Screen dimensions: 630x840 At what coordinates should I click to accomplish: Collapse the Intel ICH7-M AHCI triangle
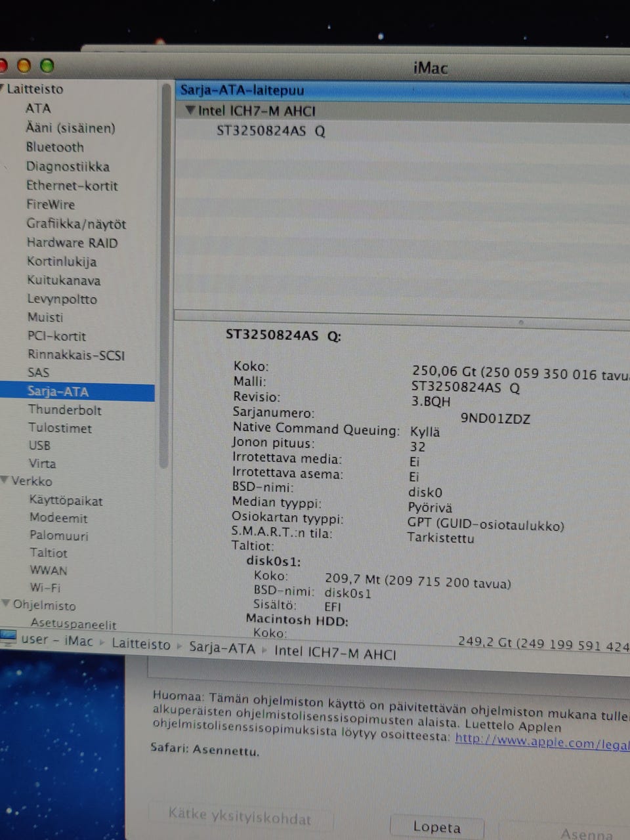click(x=190, y=110)
